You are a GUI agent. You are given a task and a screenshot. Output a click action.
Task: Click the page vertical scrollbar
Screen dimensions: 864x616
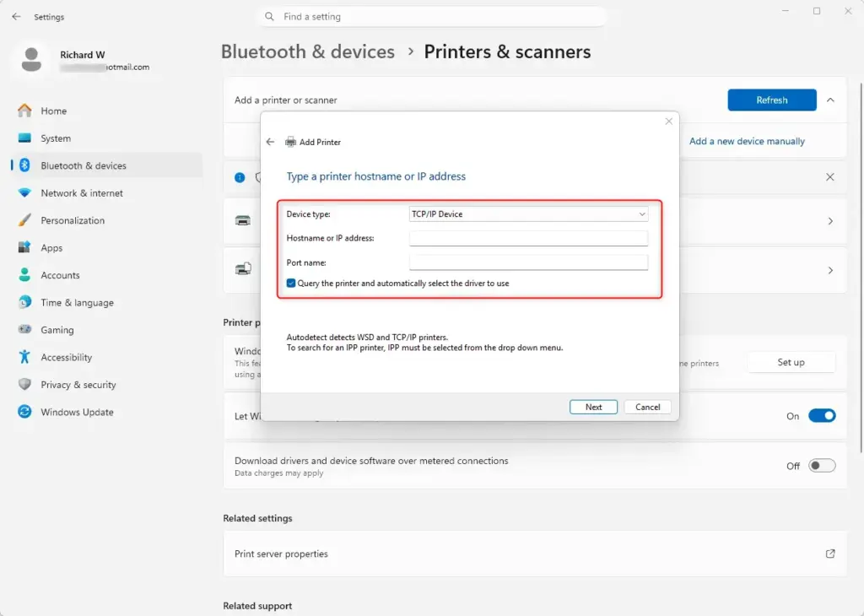861,269
